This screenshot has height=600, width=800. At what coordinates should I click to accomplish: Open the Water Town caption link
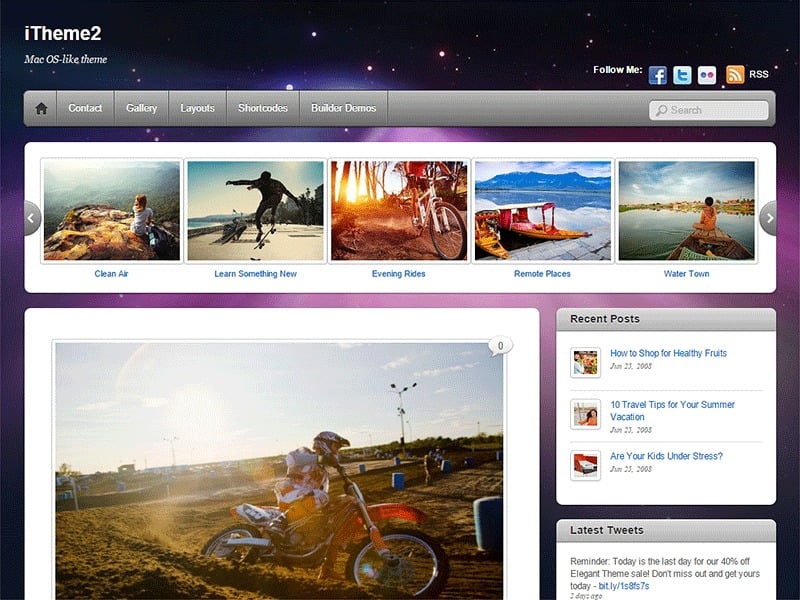pyautogui.click(x=686, y=274)
